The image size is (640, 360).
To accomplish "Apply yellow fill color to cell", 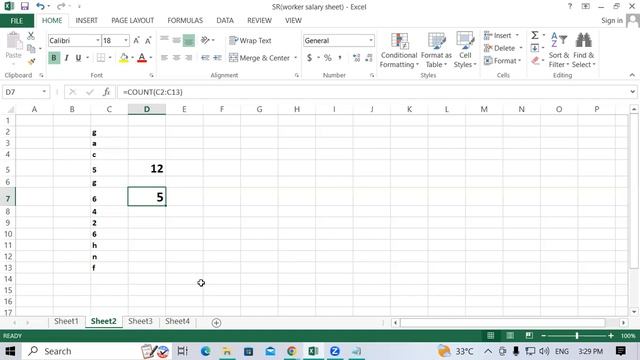I will [x=124, y=58].
